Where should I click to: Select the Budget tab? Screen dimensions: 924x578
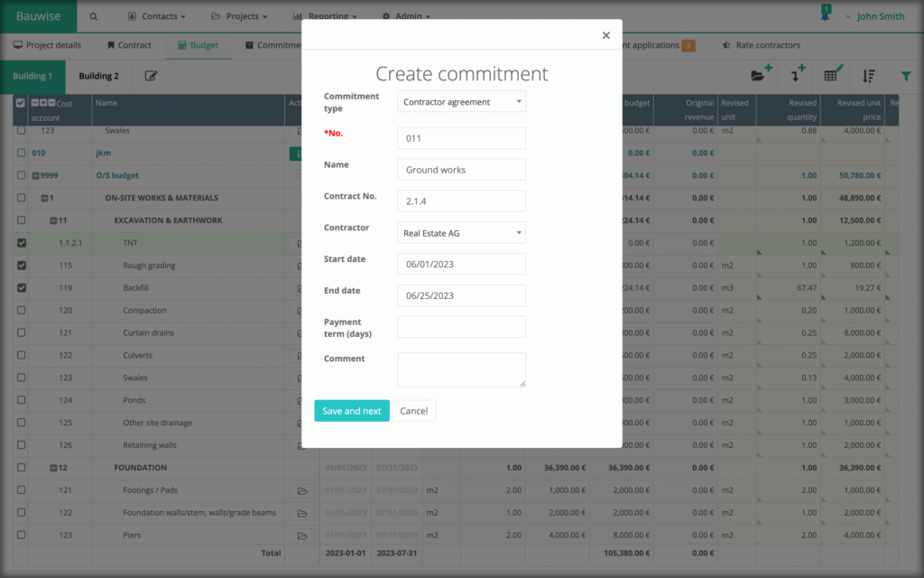(198, 45)
